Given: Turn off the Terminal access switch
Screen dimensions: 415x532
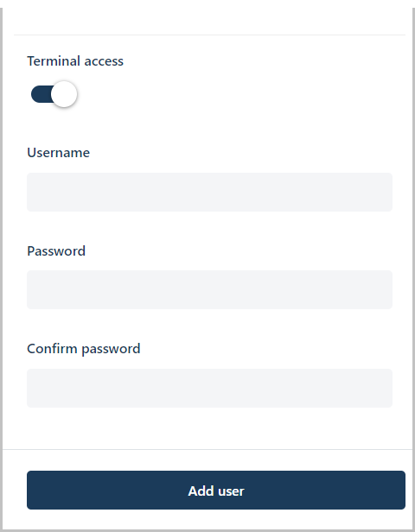Looking at the screenshot, I should 54,94.
